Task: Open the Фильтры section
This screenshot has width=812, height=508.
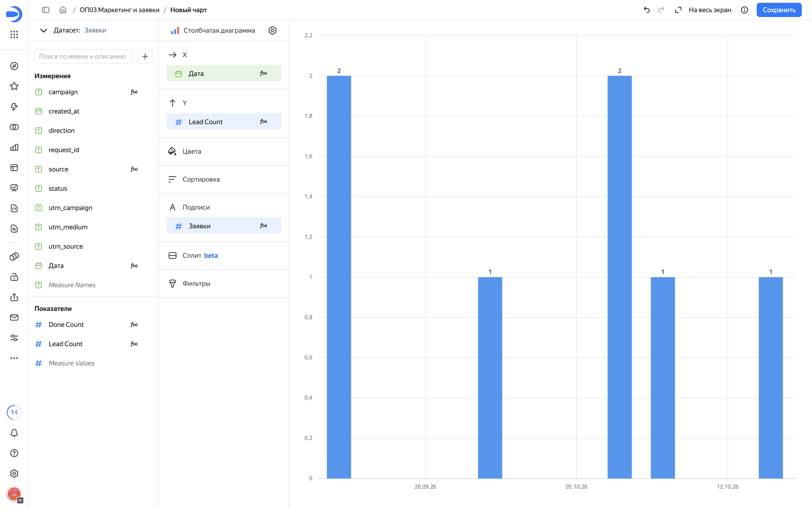Action: click(x=224, y=283)
